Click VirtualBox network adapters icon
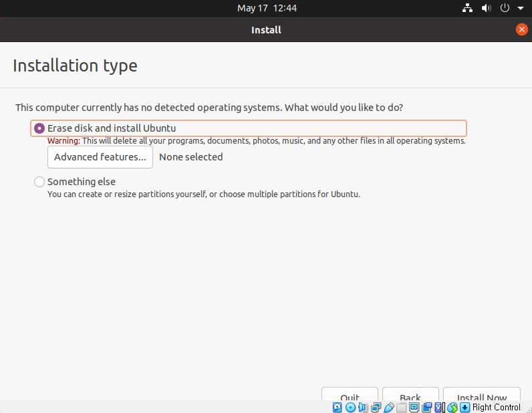 (376, 407)
